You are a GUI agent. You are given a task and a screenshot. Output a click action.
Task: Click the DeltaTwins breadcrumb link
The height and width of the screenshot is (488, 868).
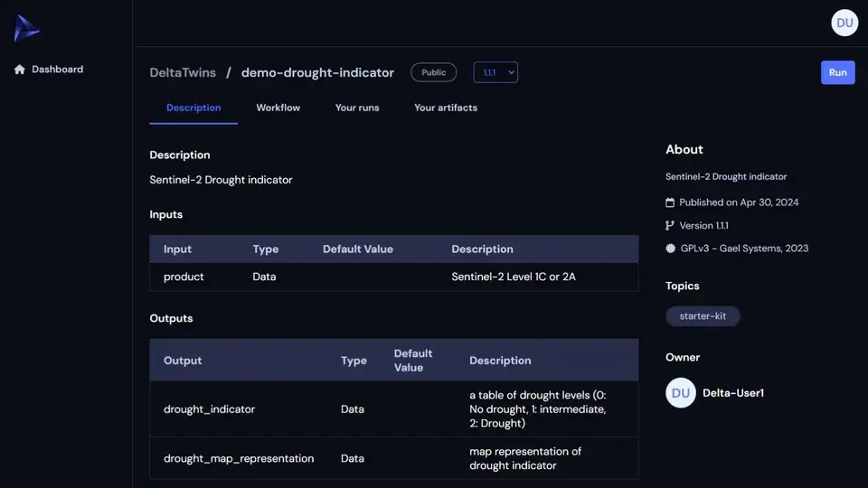(x=183, y=72)
